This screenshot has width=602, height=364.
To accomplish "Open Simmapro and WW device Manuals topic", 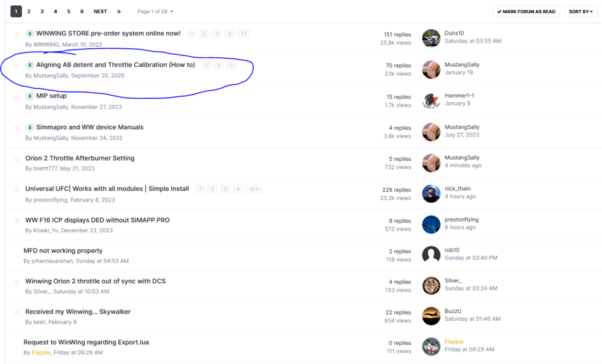I will click(x=90, y=128).
